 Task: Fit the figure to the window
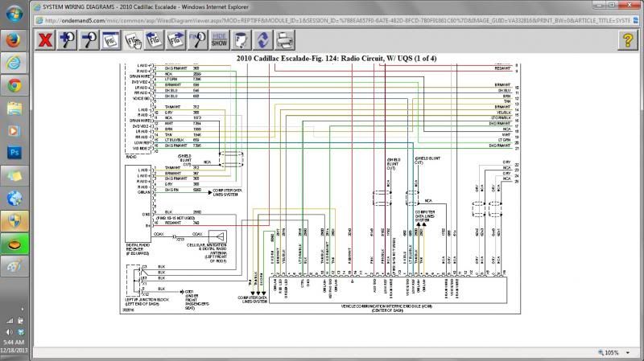(110, 40)
